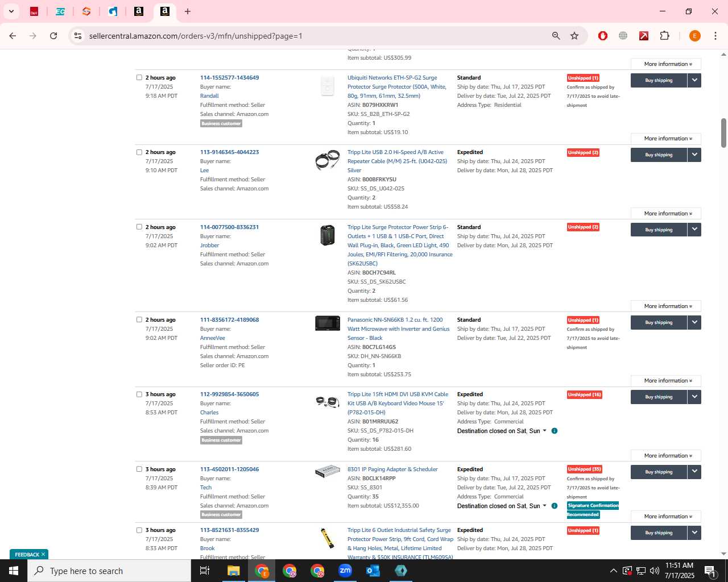
Task: Open Buy shipping dropdown arrow for SK62USBC surge protector
Action: 694,230
